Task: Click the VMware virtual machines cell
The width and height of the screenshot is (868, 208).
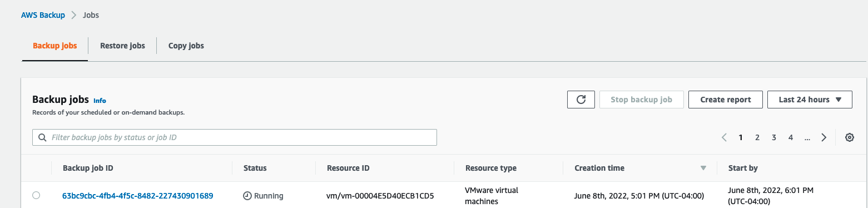Action: (492, 196)
